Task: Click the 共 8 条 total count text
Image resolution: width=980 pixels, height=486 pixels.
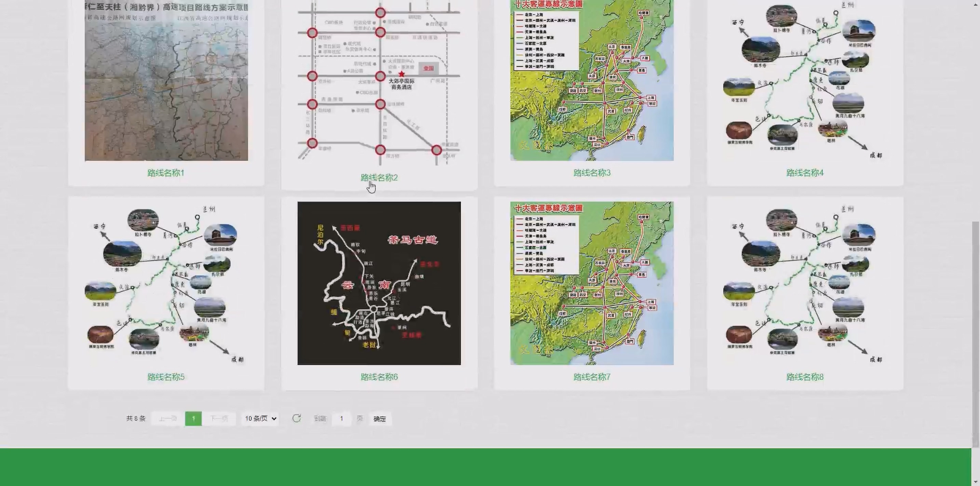Action: coord(136,419)
